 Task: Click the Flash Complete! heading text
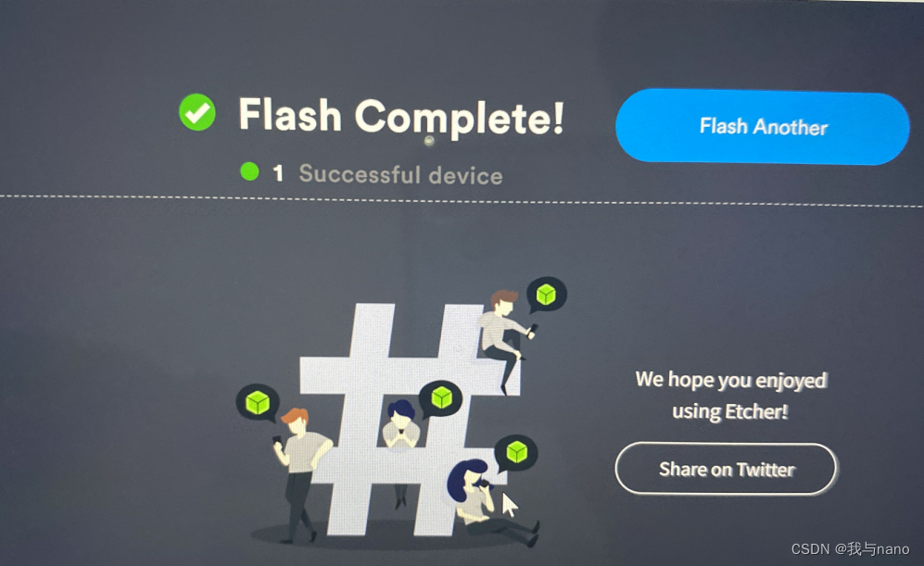401,117
